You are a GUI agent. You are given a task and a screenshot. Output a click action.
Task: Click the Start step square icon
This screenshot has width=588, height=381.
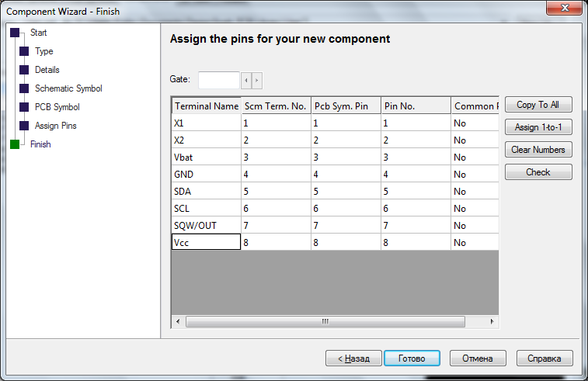tap(15, 33)
